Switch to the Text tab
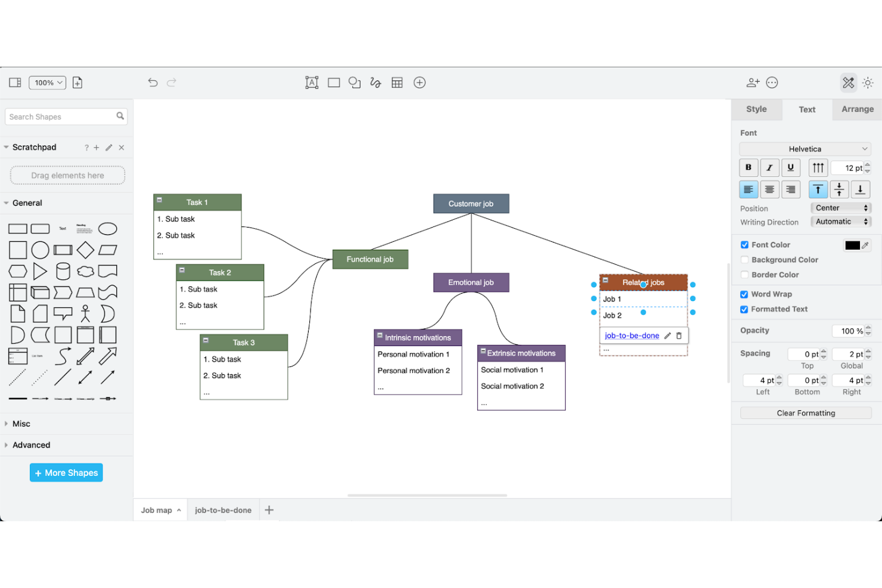This screenshot has width=882, height=588. (807, 110)
